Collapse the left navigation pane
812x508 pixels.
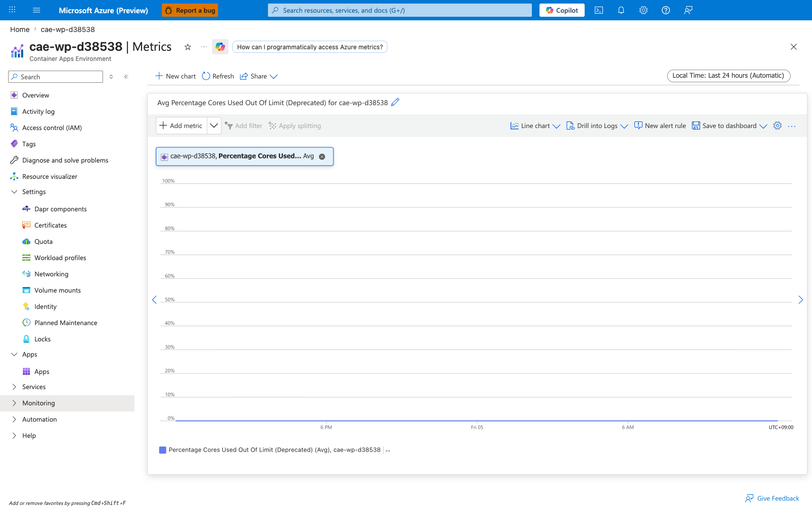click(x=126, y=77)
